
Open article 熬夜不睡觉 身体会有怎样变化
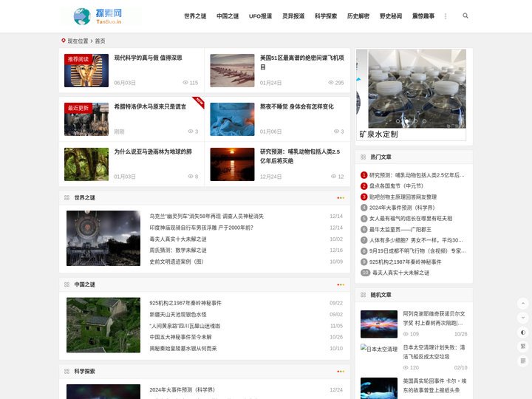pos(297,107)
